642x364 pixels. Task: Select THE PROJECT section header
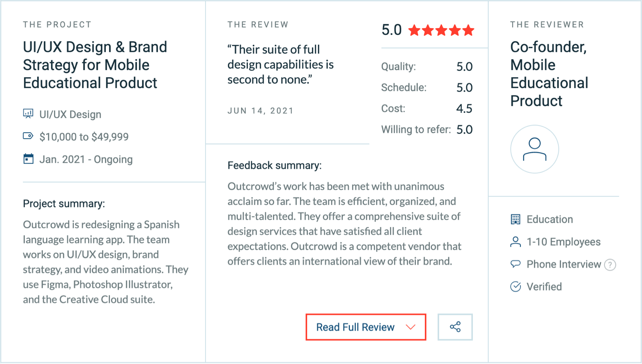coord(56,25)
